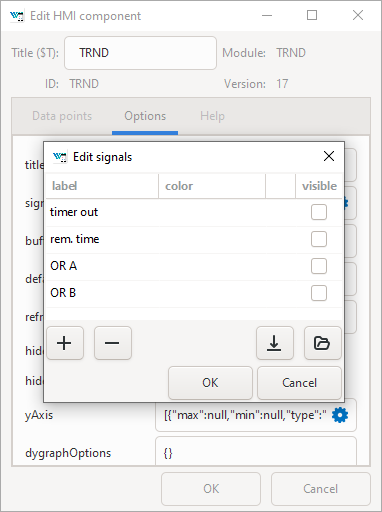Click the dygraphOptions field

[256, 452]
